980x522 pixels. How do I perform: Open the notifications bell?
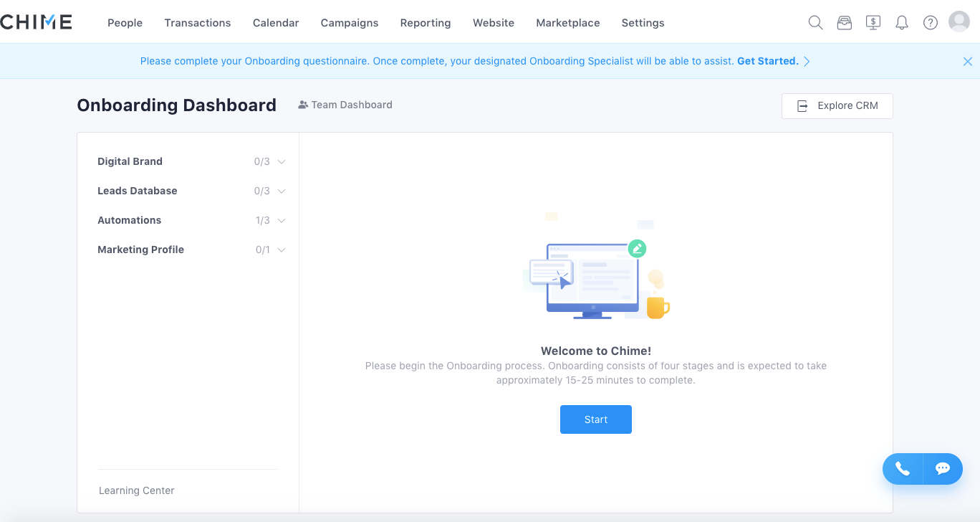(x=902, y=23)
